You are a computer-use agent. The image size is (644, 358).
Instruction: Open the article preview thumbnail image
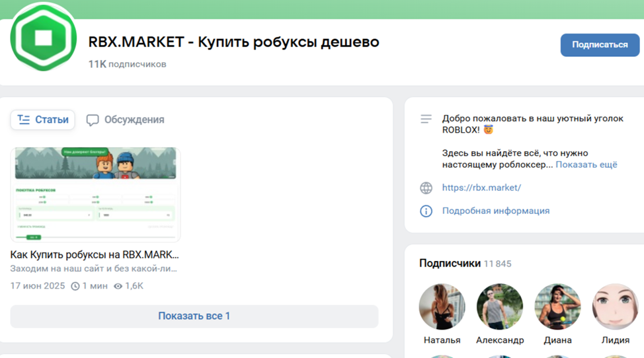(x=95, y=194)
